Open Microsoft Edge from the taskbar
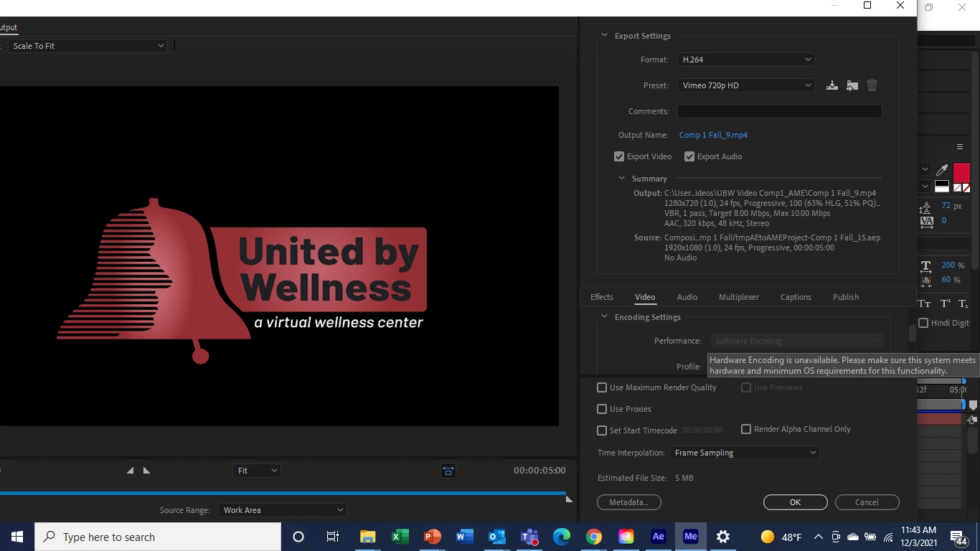This screenshot has height=551, width=980. tap(561, 537)
